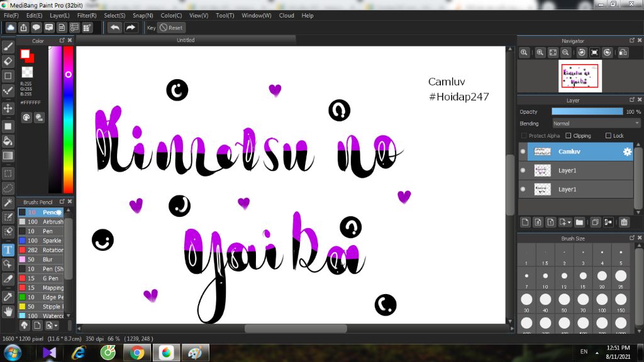Click the Navigator canvas thumbnail

coord(580,76)
